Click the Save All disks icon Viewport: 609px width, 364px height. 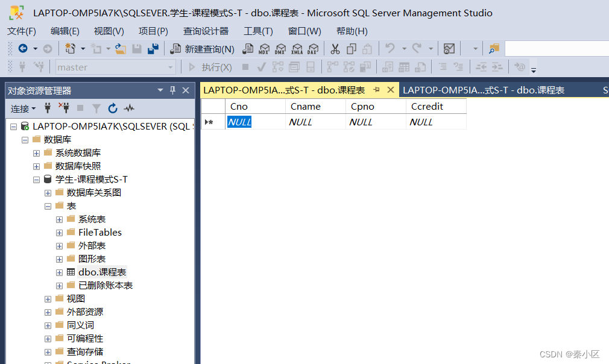click(x=153, y=48)
